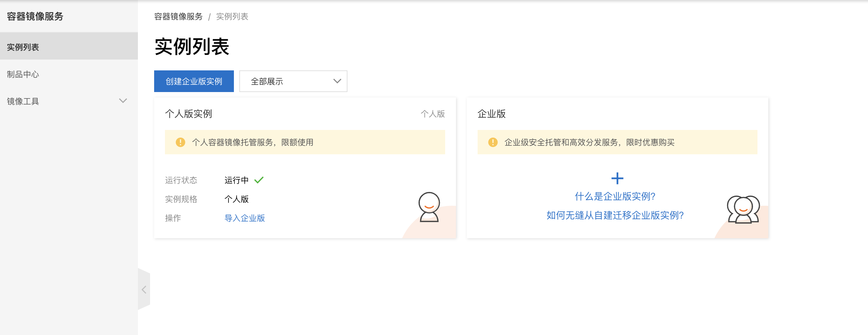Open the 全部展示 filter dropdown
The image size is (868, 335).
(293, 81)
